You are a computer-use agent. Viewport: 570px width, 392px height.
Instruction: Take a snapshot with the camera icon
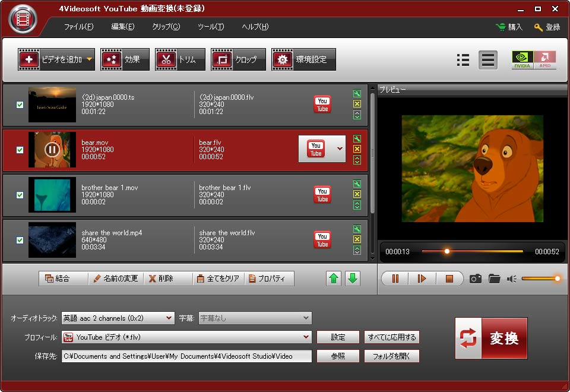click(x=475, y=279)
